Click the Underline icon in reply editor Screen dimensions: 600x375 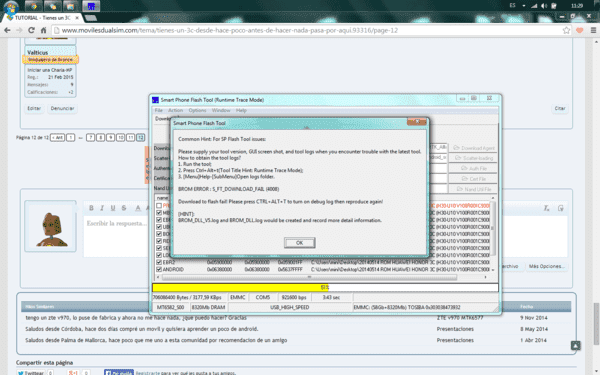pyautogui.click(x=113, y=208)
